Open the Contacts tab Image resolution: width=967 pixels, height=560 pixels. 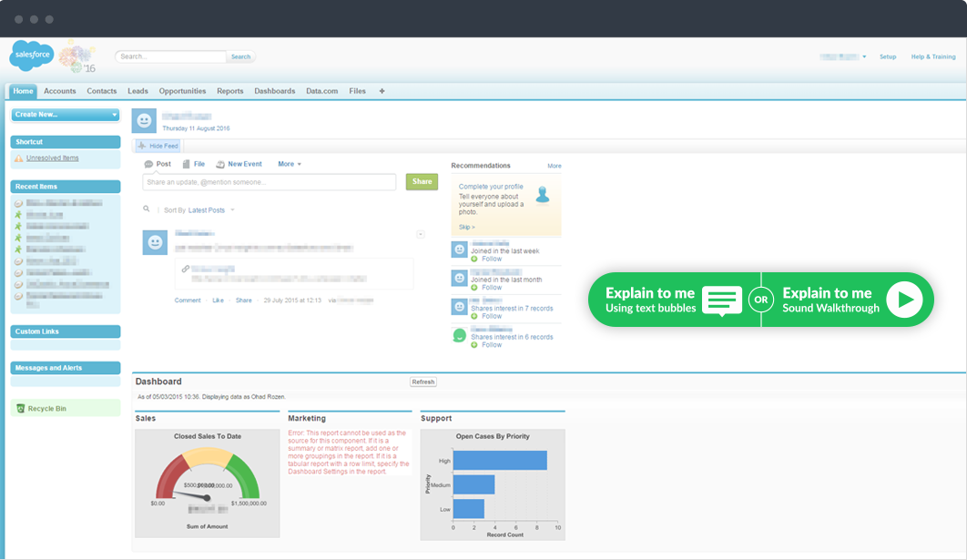pos(102,91)
